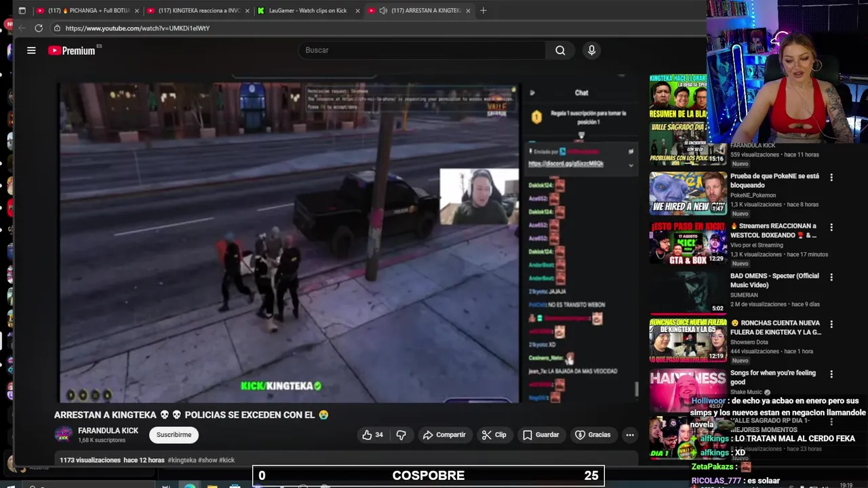This screenshot has height=488, width=868.
Task: Close the PICHANGA tab
Action: [138, 10]
